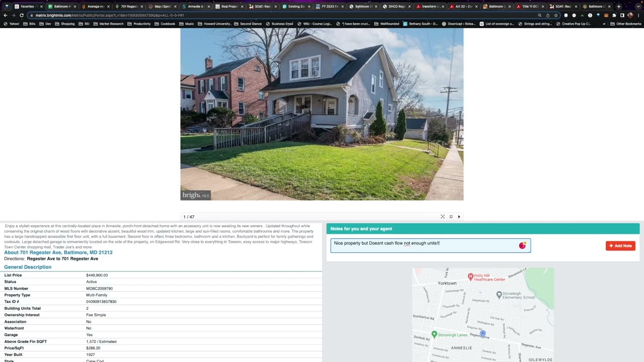Click the photo counter 1 / 47
The width and height of the screenshot is (644, 362).
189,217
